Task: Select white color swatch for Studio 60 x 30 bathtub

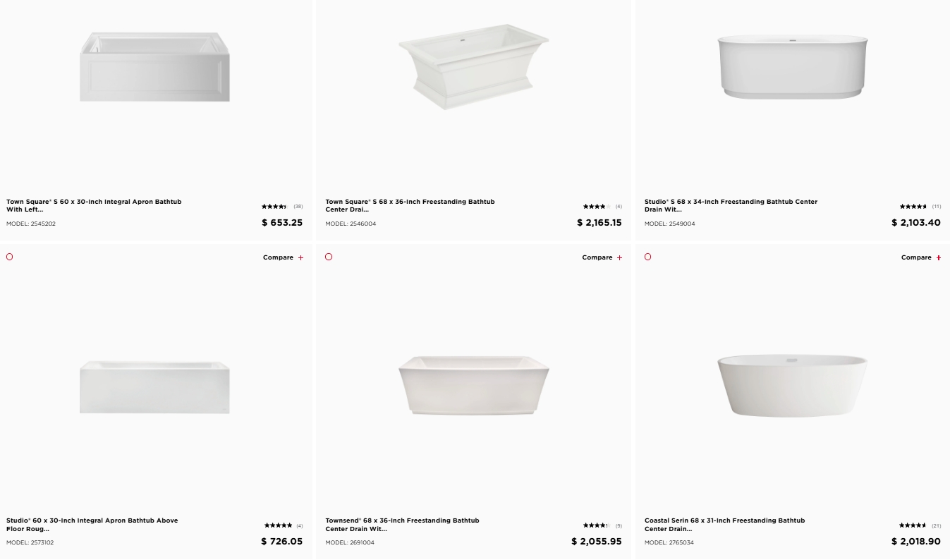Action: click(x=9, y=257)
